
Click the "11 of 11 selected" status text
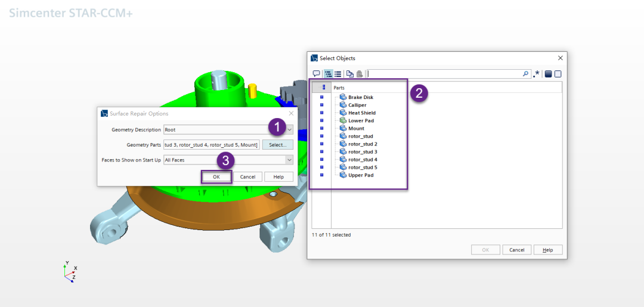331,235
